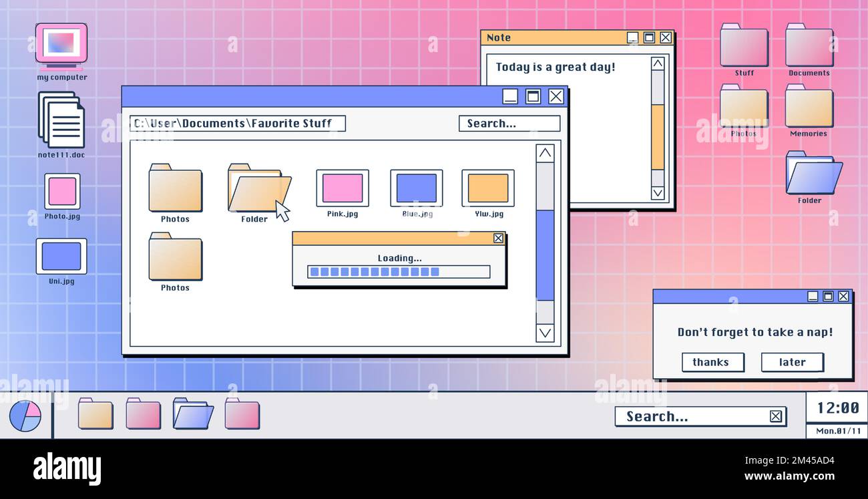Viewport: 868px width, 499px height.
Task: Open the orange folder in the taskbar
Action: [x=95, y=413]
